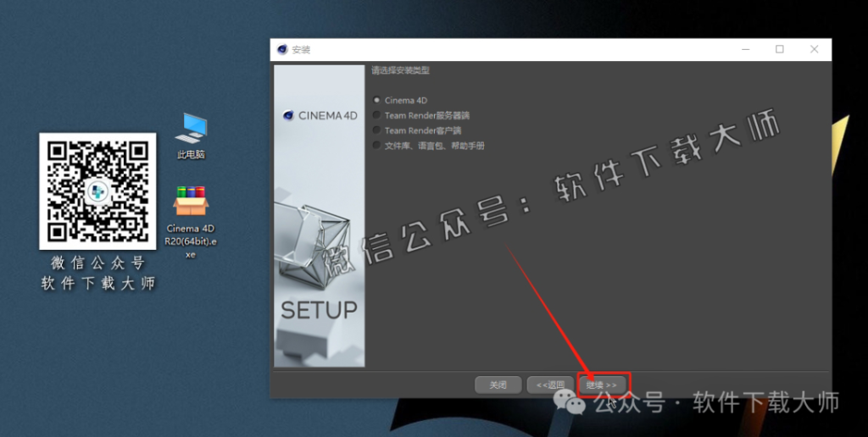Image resolution: width=868 pixels, height=437 pixels.
Task: Click the 请选择安装类型 heading text
Action: click(401, 70)
